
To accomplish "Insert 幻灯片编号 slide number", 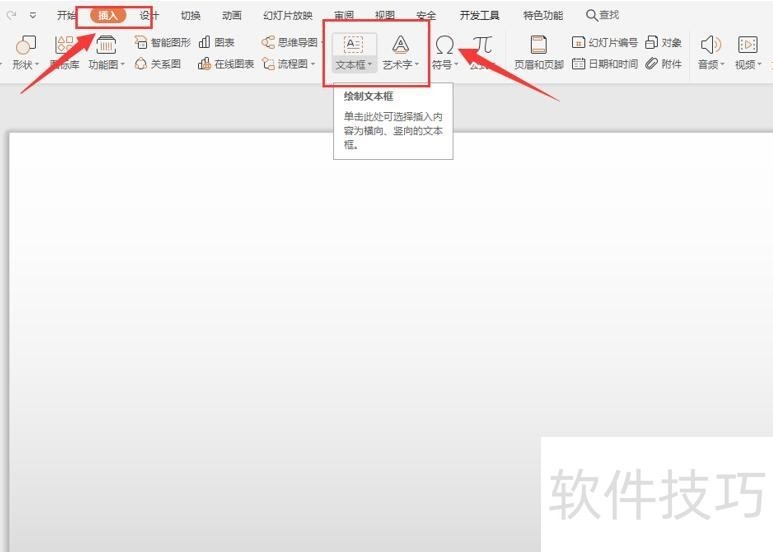I will tap(605, 42).
